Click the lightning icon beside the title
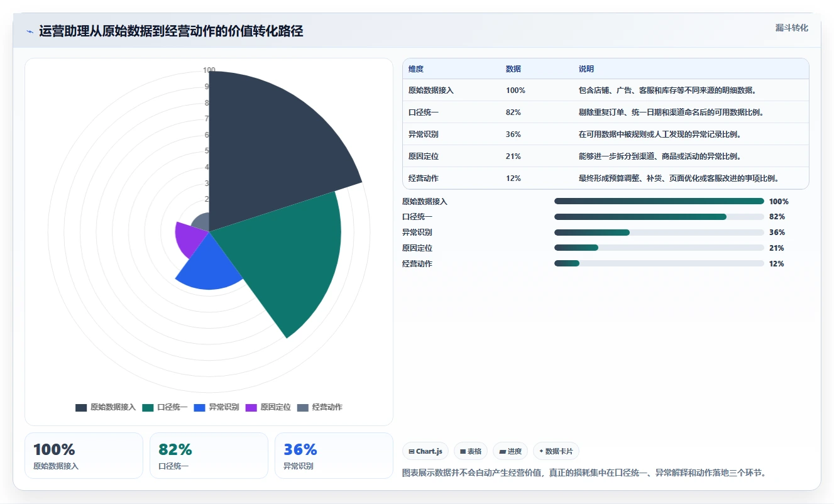Screen dimensions: 834x504 30,31
